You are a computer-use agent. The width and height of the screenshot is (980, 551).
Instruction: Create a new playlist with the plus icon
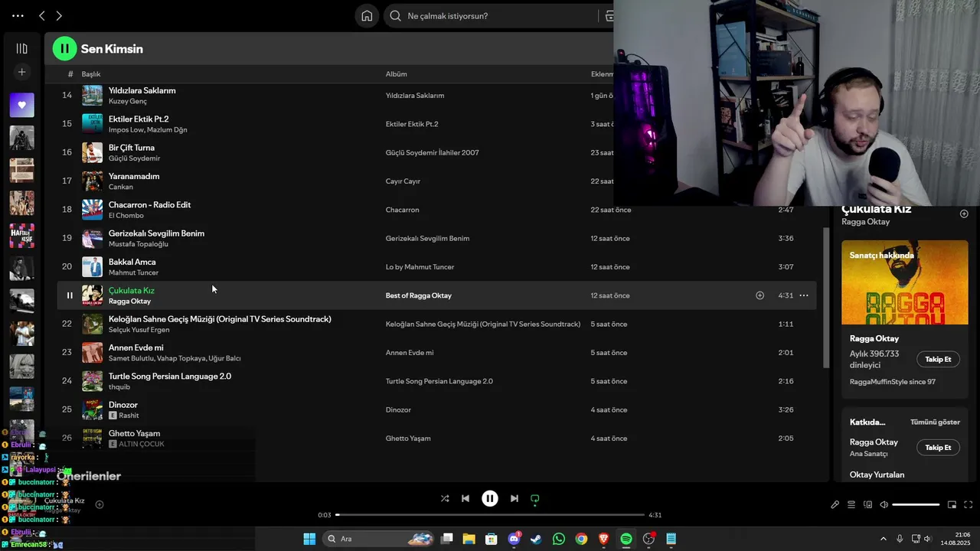(21, 72)
